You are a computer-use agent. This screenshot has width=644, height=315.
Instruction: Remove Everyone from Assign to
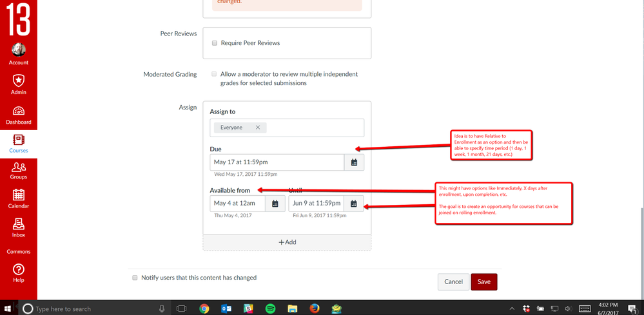coord(258,128)
